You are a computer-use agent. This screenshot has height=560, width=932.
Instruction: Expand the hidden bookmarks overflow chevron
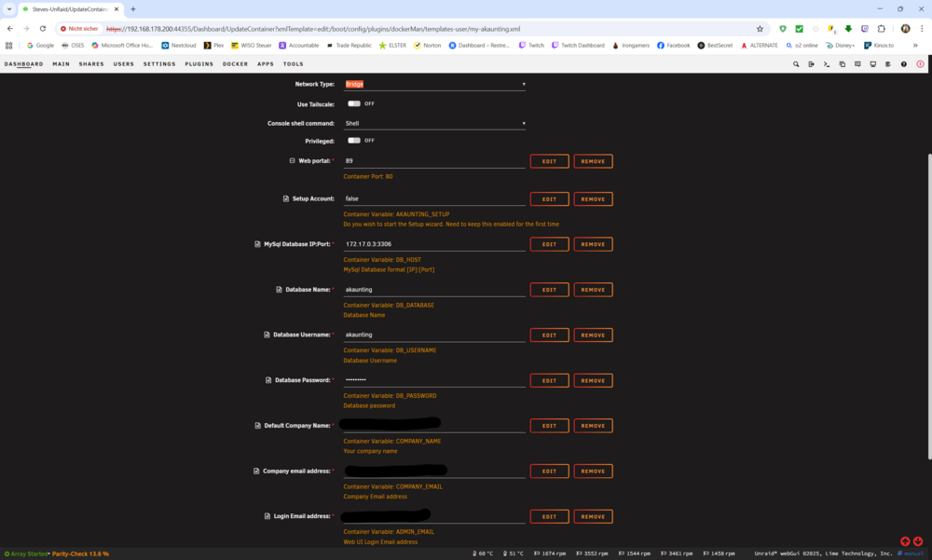[x=915, y=45]
